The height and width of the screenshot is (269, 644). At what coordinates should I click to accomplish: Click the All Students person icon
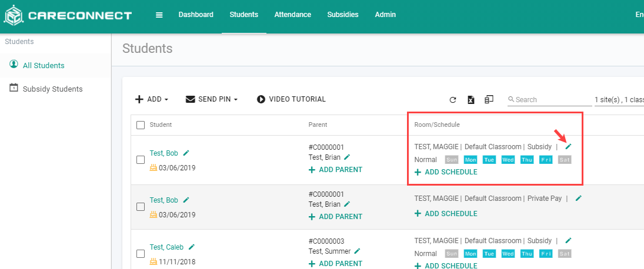coord(14,65)
